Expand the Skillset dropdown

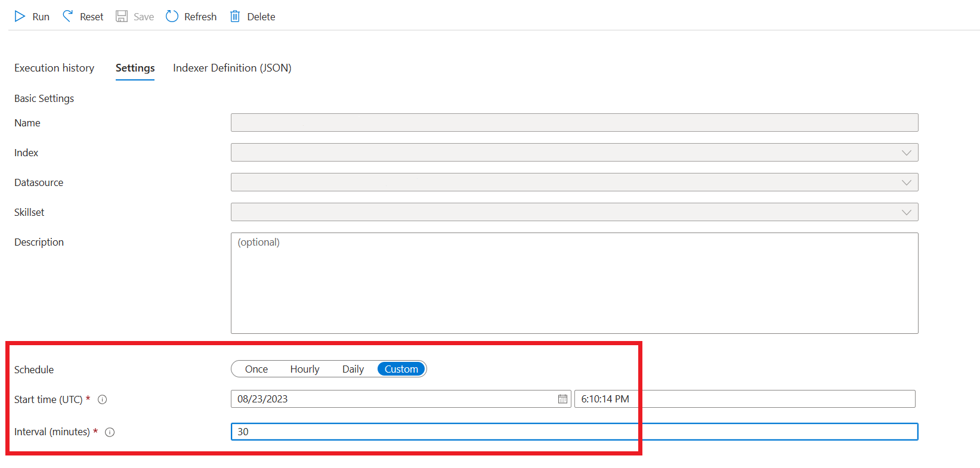[x=907, y=212]
